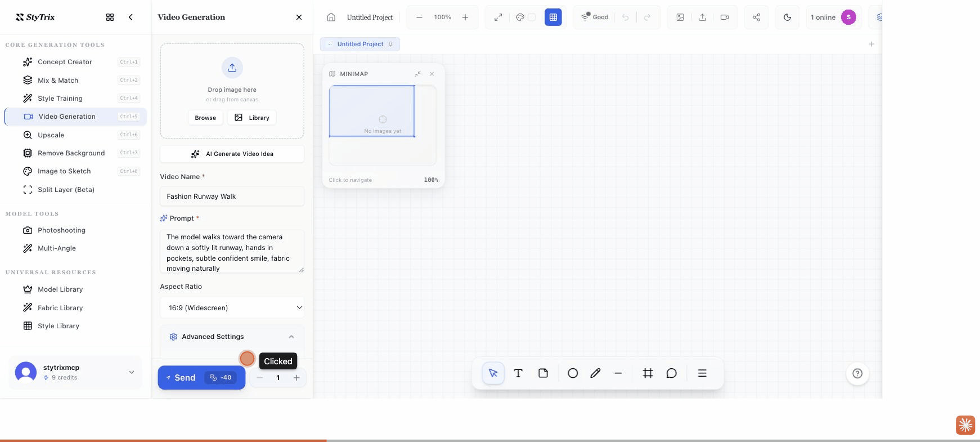This screenshot has width=980, height=442.
Task: Select the pointer selection tool
Action: coord(493,373)
